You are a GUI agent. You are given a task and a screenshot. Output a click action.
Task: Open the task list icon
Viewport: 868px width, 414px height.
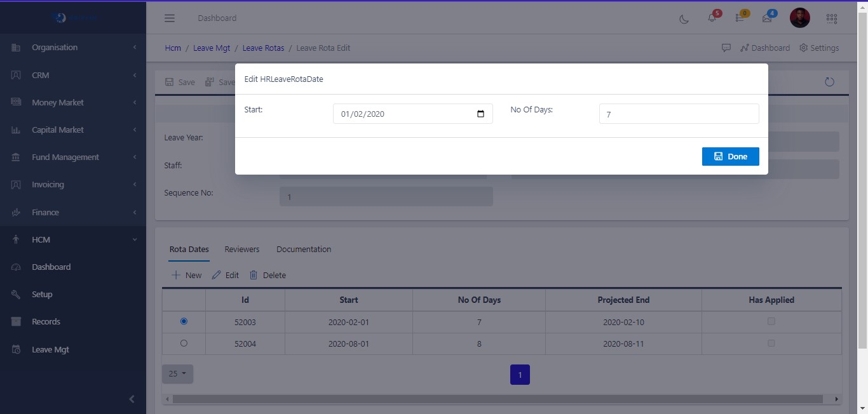(740, 18)
